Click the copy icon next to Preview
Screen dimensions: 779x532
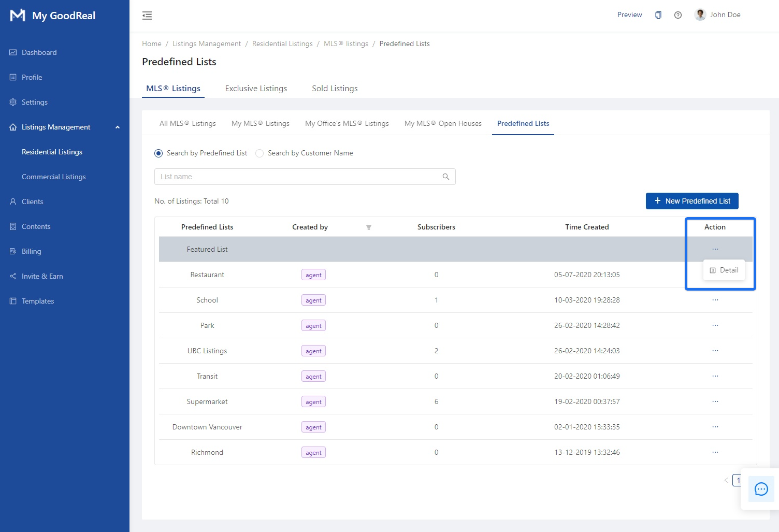point(658,15)
